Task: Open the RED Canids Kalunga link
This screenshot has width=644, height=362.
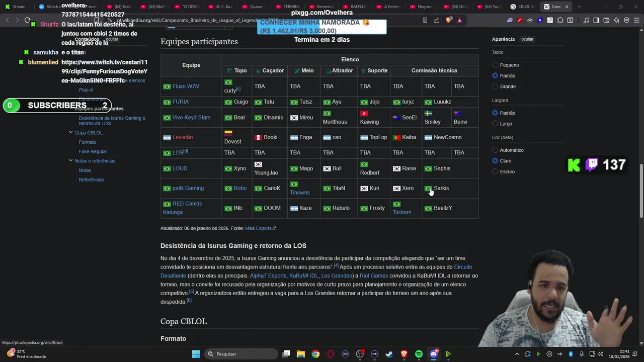Action: pos(182,208)
